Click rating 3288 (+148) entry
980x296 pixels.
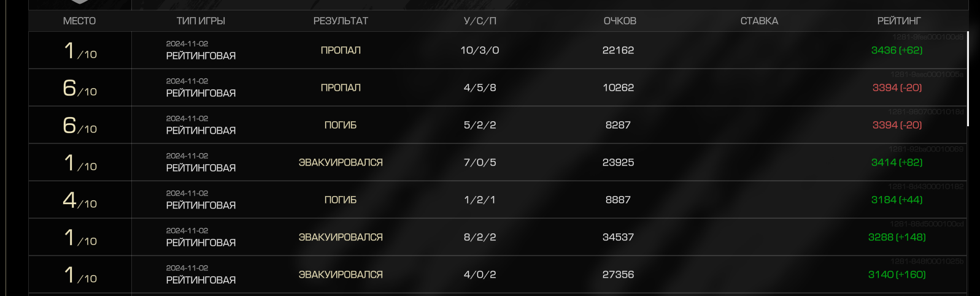[897, 237]
